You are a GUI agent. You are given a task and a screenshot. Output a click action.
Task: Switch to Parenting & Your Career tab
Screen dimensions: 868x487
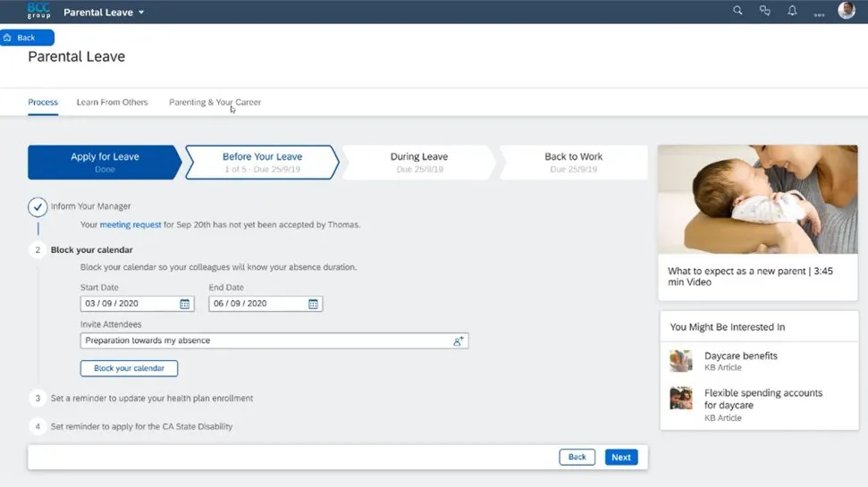coord(215,103)
